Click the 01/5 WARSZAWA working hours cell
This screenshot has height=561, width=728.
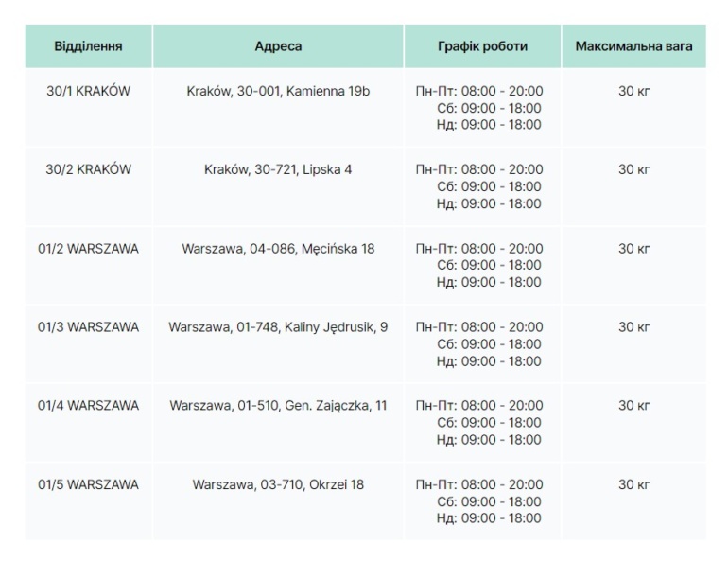(482, 501)
